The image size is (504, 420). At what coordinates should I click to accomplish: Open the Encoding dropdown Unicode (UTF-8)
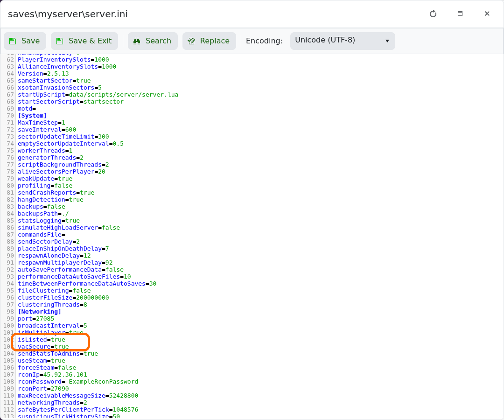(343, 41)
